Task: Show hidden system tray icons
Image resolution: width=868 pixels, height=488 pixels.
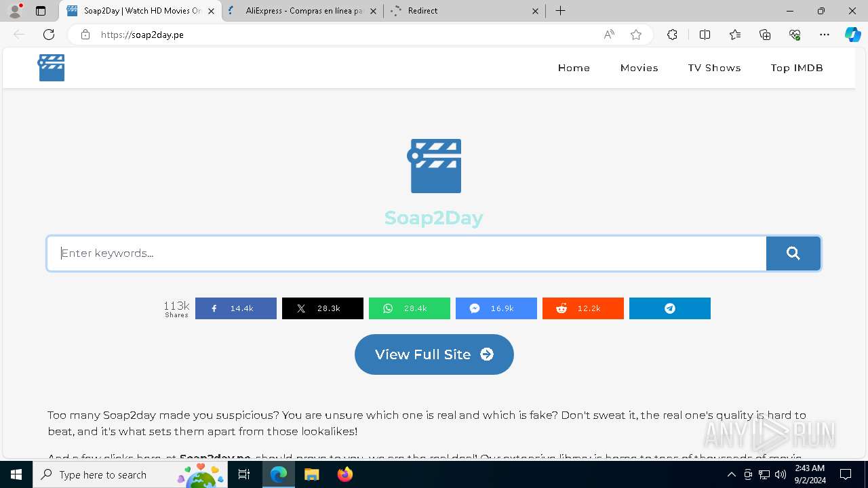Action: click(732, 474)
